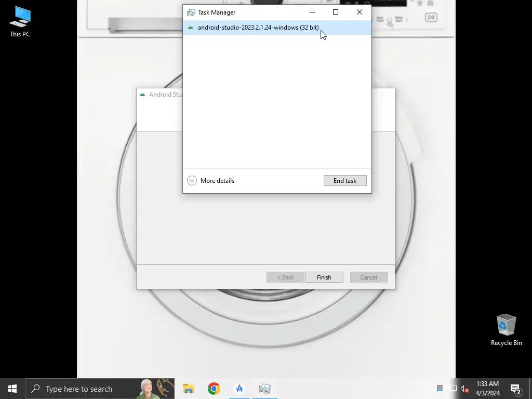Click the taskbar search box
The height and width of the screenshot is (399, 532).
[x=100, y=389]
